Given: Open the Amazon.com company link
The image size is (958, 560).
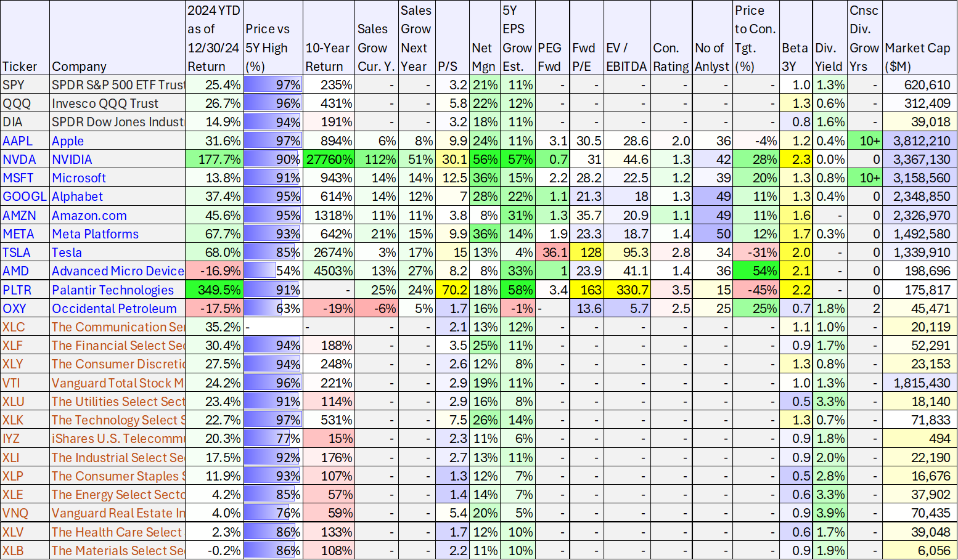Looking at the screenshot, I should point(89,216).
